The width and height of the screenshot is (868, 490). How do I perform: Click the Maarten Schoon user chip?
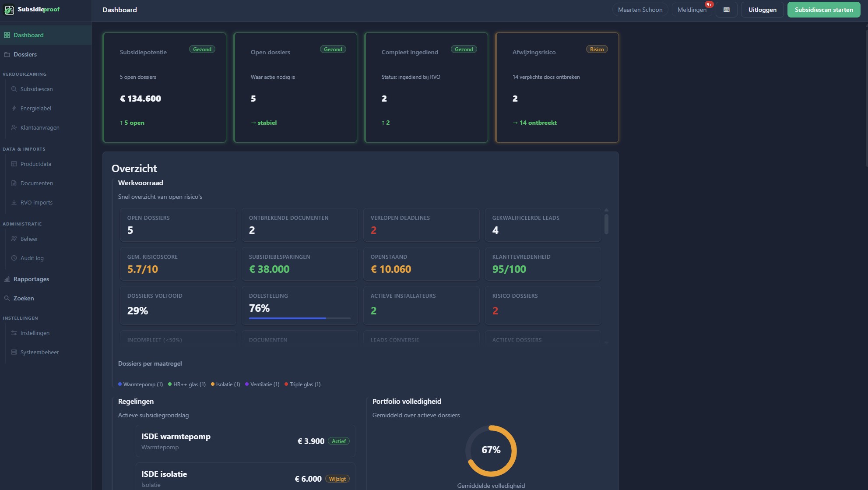point(640,10)
